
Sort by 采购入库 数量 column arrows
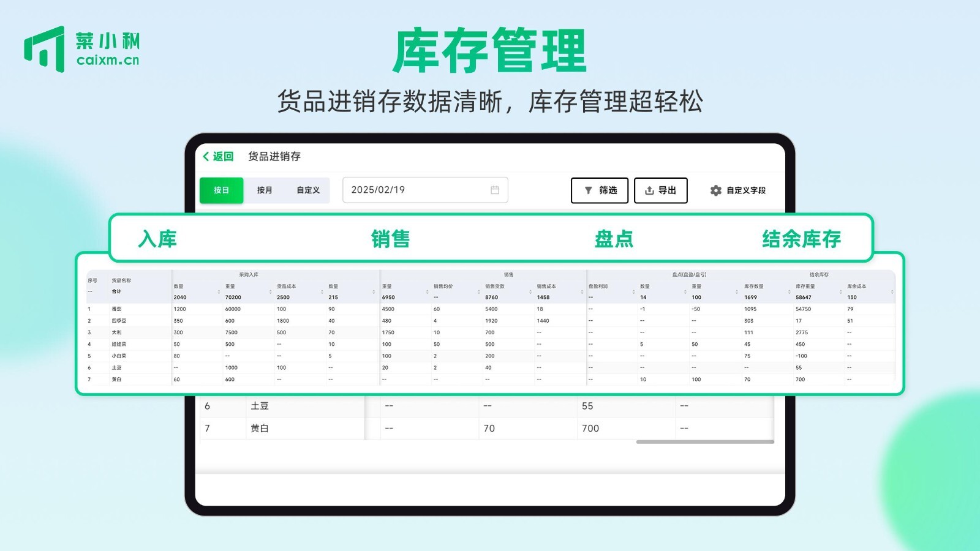tap(219, 292)
